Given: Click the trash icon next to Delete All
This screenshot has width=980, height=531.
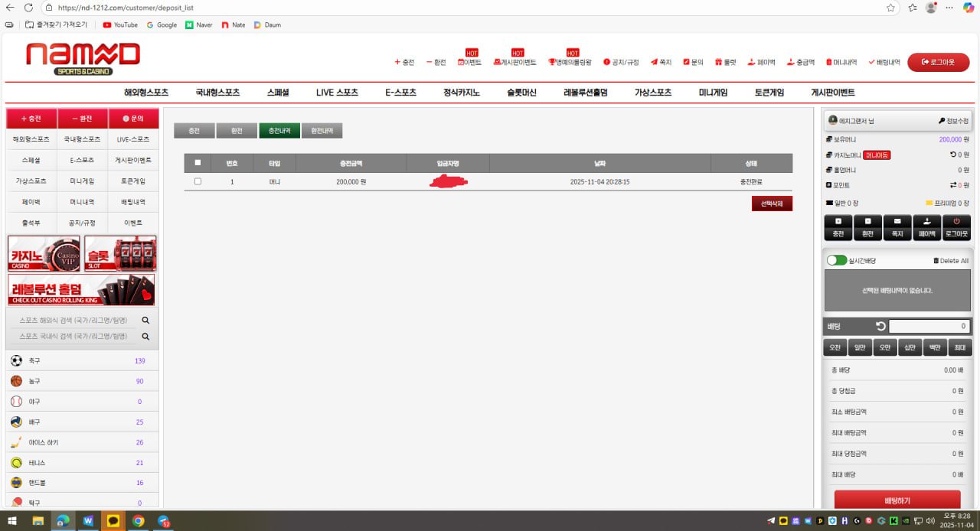Looking at the screenshot, I should 936,261.
